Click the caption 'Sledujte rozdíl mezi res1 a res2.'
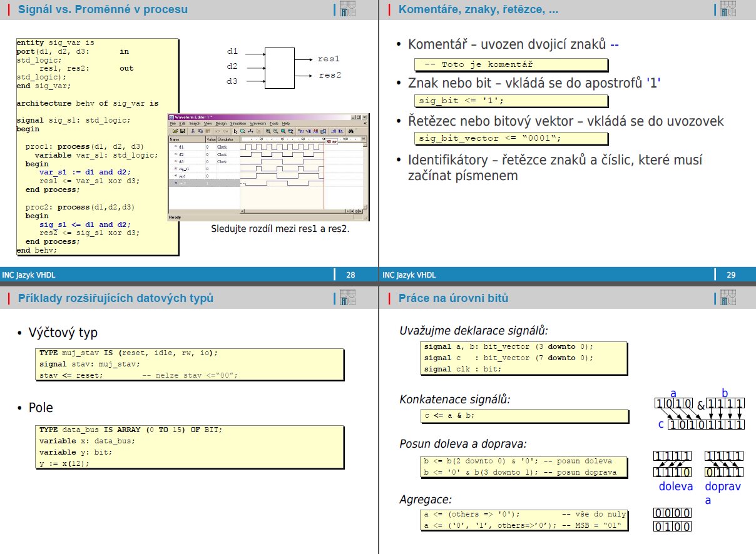This screenshot has width=756, height=554. tap(280, 229)
